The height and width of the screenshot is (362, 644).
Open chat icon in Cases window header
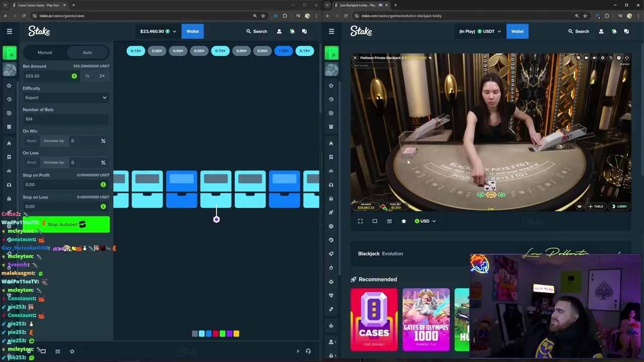(x=304, y=31)
